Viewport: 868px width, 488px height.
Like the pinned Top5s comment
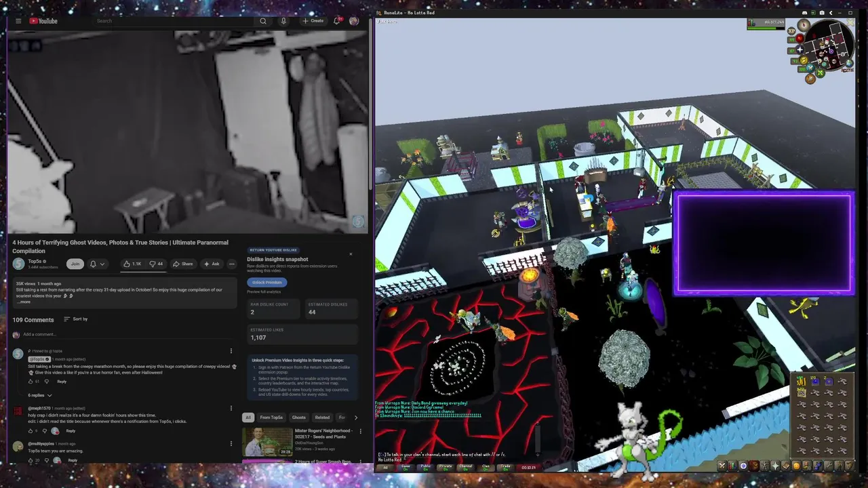point(31,382)
